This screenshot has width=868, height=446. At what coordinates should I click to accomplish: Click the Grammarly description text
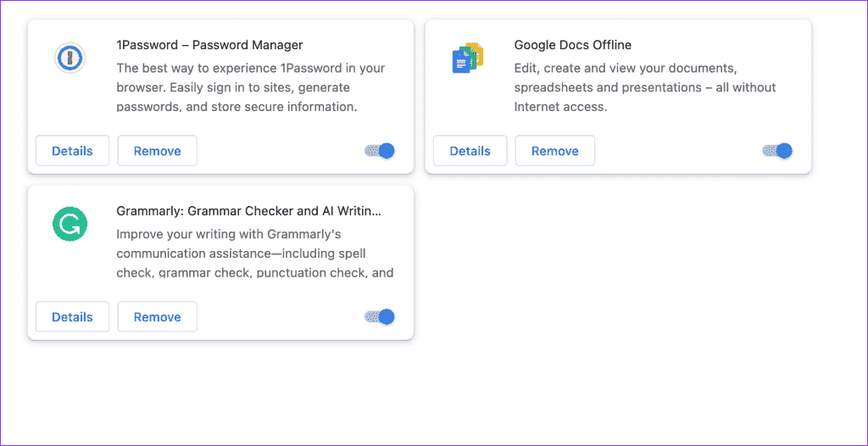[x=255, y=254]
